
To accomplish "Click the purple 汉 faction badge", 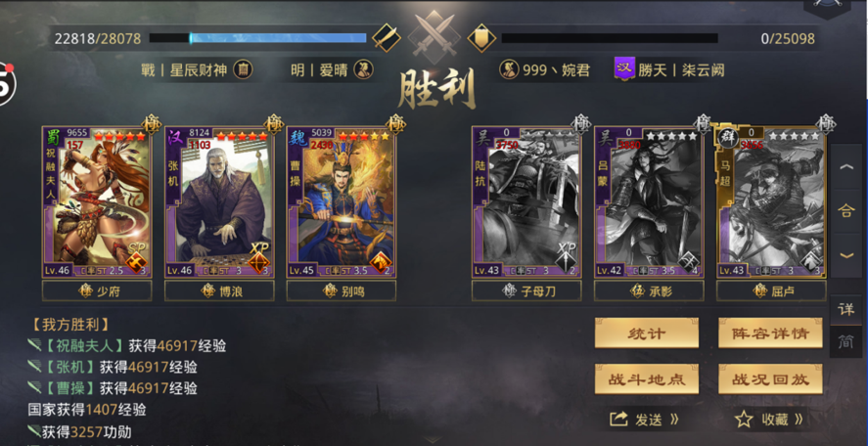I will (624, 69).
